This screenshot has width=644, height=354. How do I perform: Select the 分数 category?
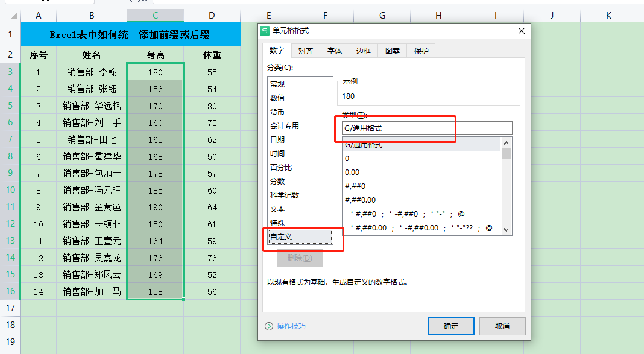point(300,182)
